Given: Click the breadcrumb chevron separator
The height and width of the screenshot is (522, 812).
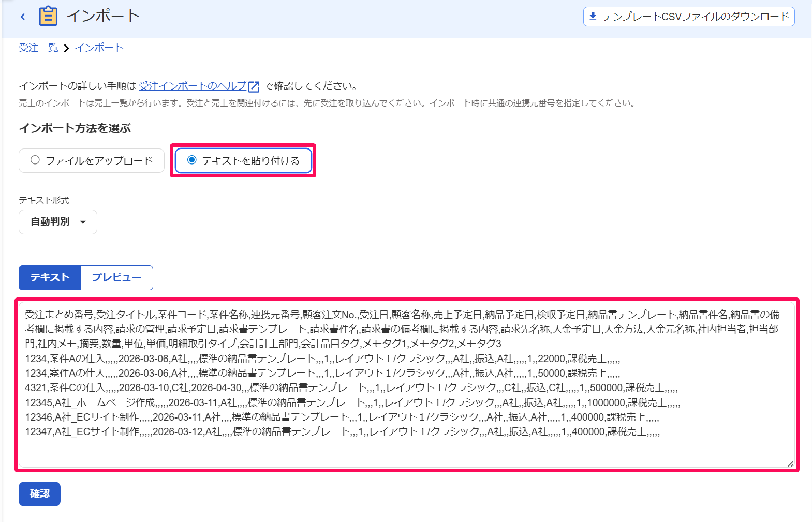Looking at the screenshot, I should tap(66, 48).
